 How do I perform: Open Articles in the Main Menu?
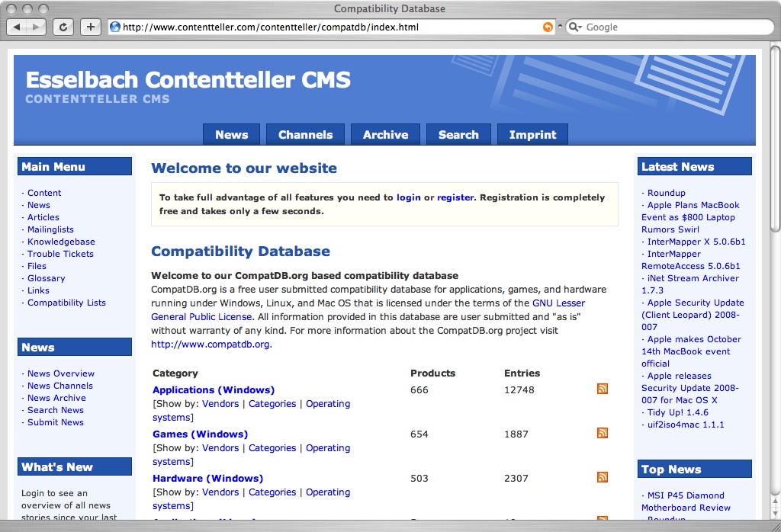pos(43,217)
